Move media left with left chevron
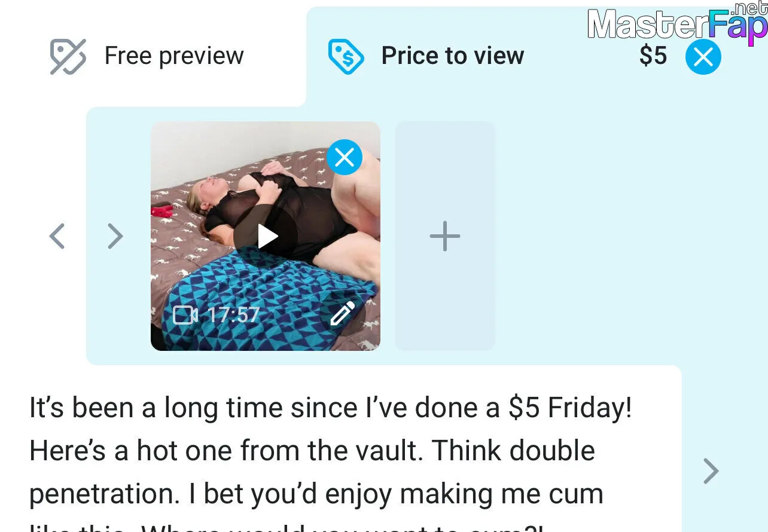 [57, 236]
